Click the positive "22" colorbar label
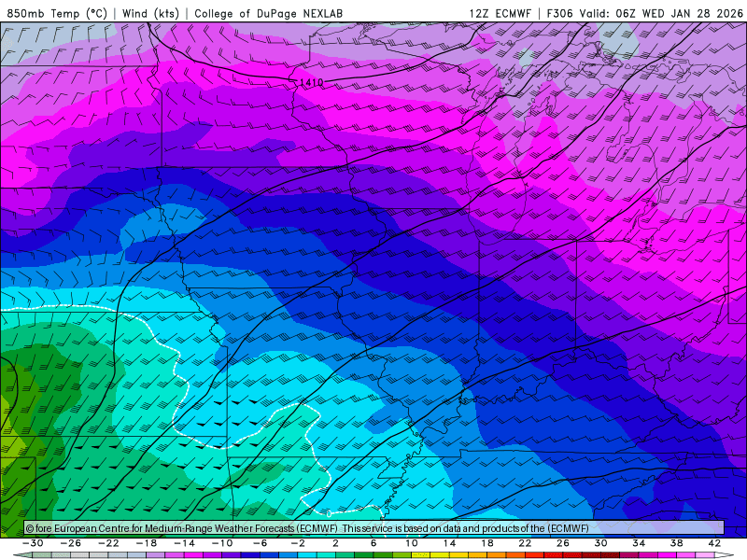The width and height of the screenshot is (747, 560). (x=525, y=543)
